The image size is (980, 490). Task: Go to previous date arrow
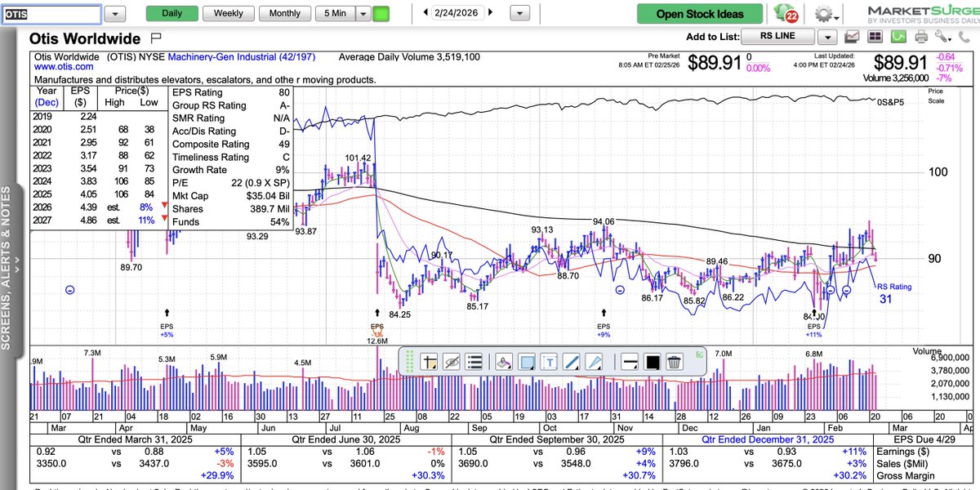click(x=425, y=13)
